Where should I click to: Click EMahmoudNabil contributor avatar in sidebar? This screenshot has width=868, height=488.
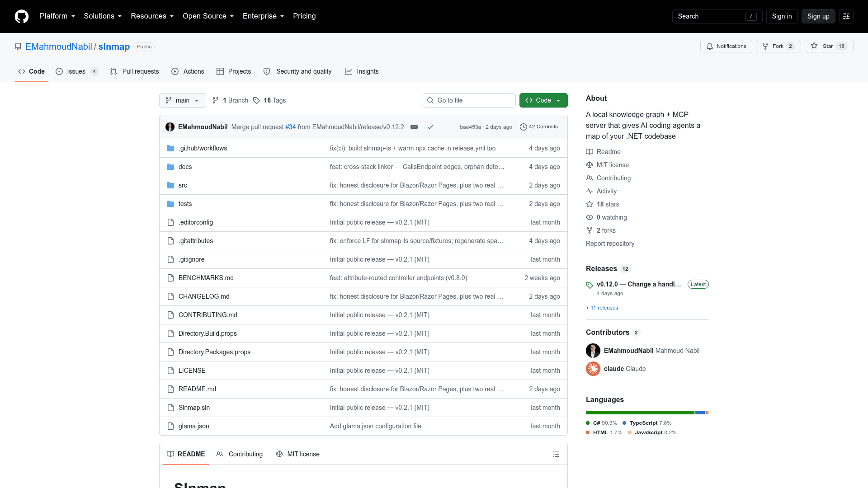click(x=593, y=351)
